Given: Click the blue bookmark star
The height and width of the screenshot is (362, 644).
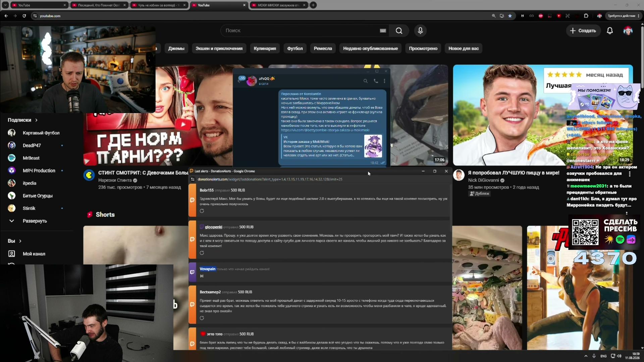Looking at the screenshot, I should pyautogui.click(x=510, y=16).
